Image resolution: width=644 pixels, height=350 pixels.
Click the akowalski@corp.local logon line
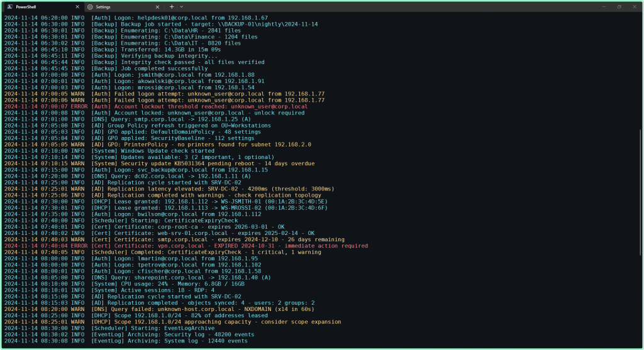pyautogui.click(x=135, y=81)
